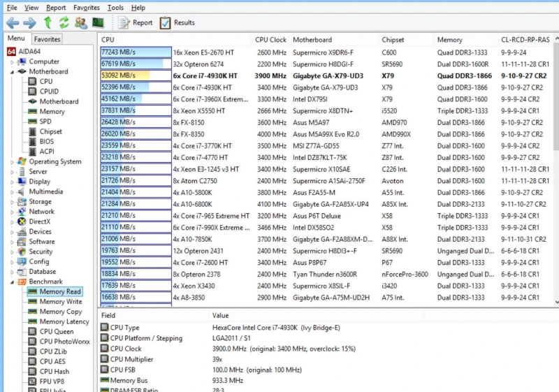This screenshot has width=559, height=392.
Task: Open the Tools menu
Action: click(x=115, y=8)
